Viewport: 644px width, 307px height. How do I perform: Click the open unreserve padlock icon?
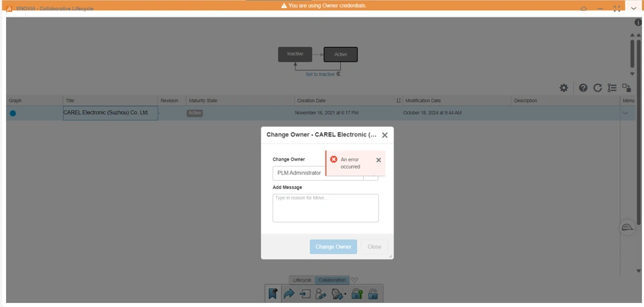373,294
